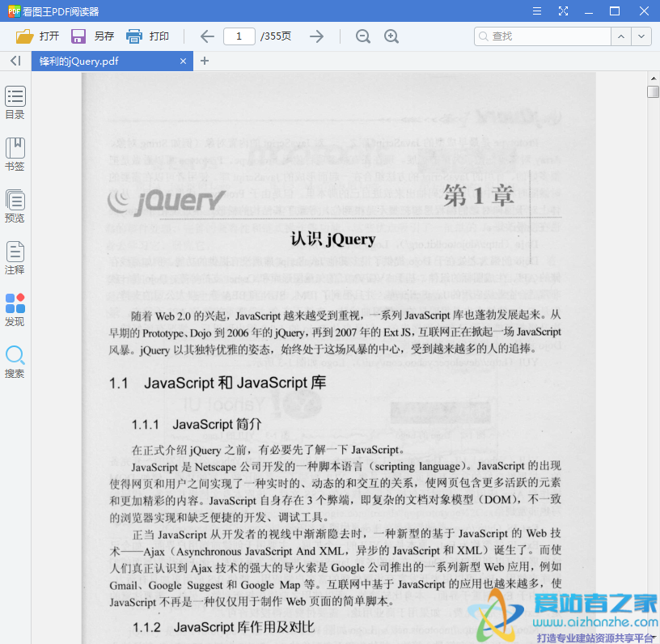Open the 目录 contents panel
Screen dimensions: 660x644
coord(15,103)
